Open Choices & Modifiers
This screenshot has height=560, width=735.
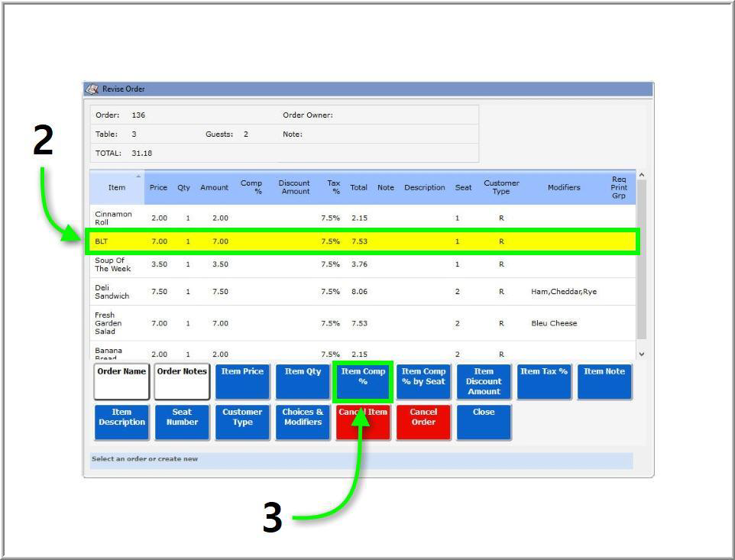tap(303, 422)
